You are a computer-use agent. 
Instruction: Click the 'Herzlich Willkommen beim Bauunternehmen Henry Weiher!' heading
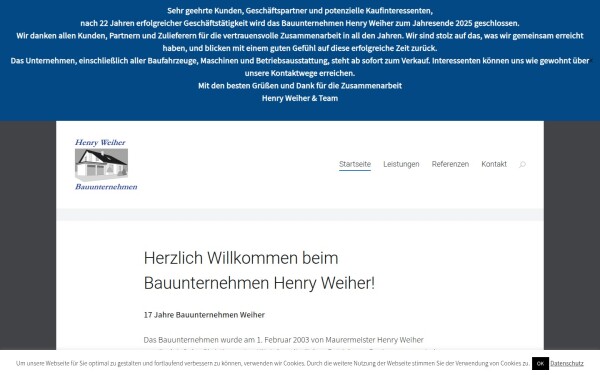tap(259, 271)
